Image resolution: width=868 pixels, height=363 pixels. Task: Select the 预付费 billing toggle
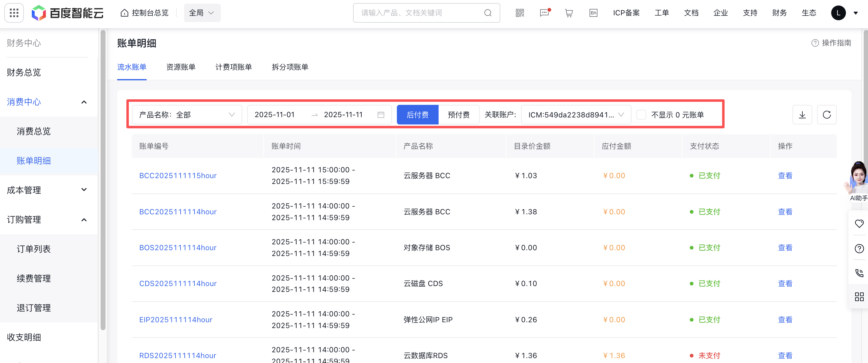459,115
